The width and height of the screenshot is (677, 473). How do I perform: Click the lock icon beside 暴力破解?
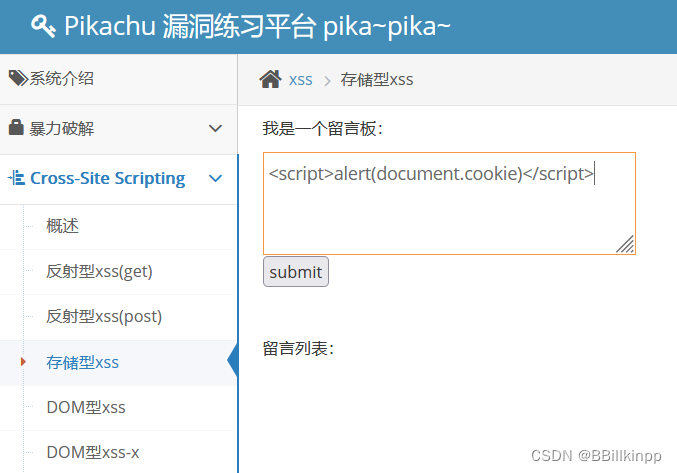(x=16, y=128)
